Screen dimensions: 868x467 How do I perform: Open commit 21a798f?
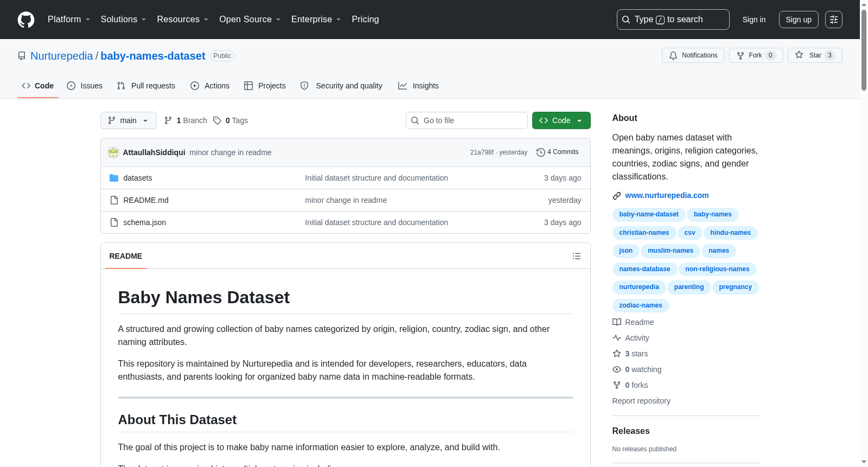click(x=482, y=152)
